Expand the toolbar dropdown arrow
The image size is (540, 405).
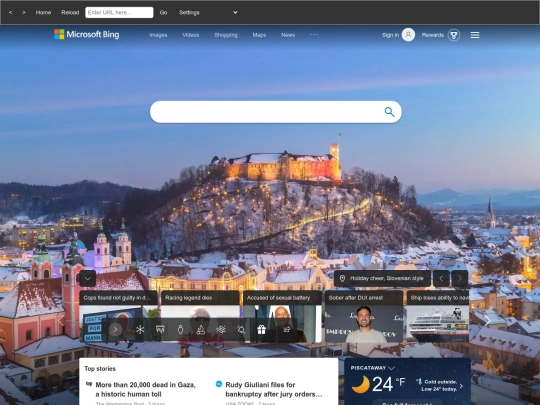pyautogui.click(x=235, y=12)
